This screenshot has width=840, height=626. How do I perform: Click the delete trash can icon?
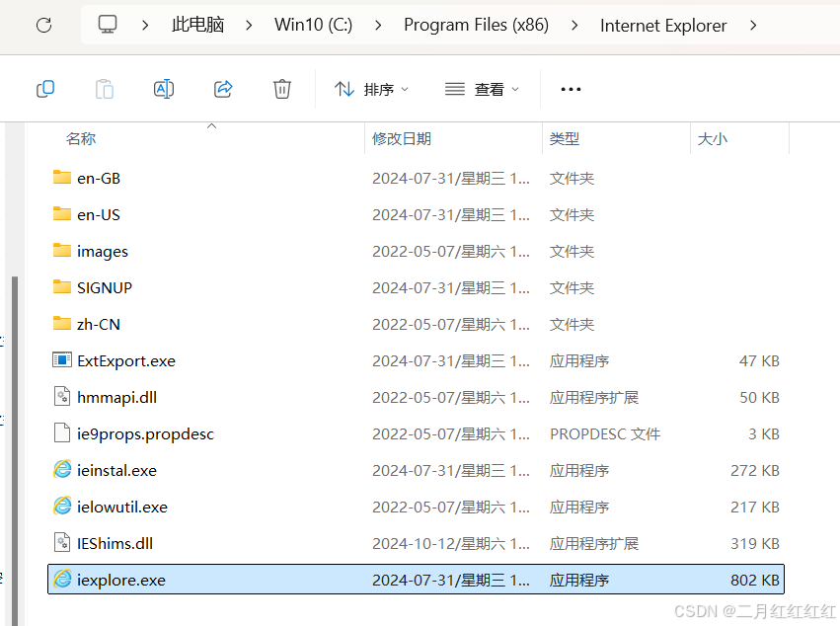[282, 89]
